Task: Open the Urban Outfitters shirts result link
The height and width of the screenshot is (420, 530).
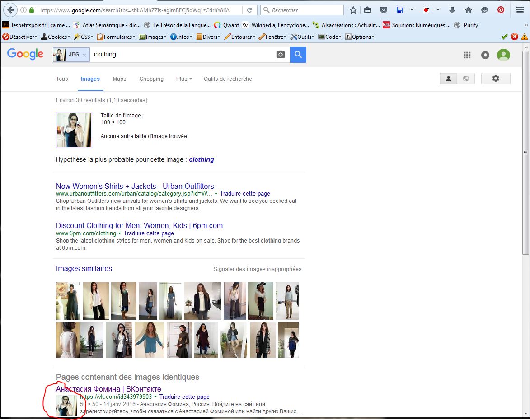Action: (x=135, y=186)
